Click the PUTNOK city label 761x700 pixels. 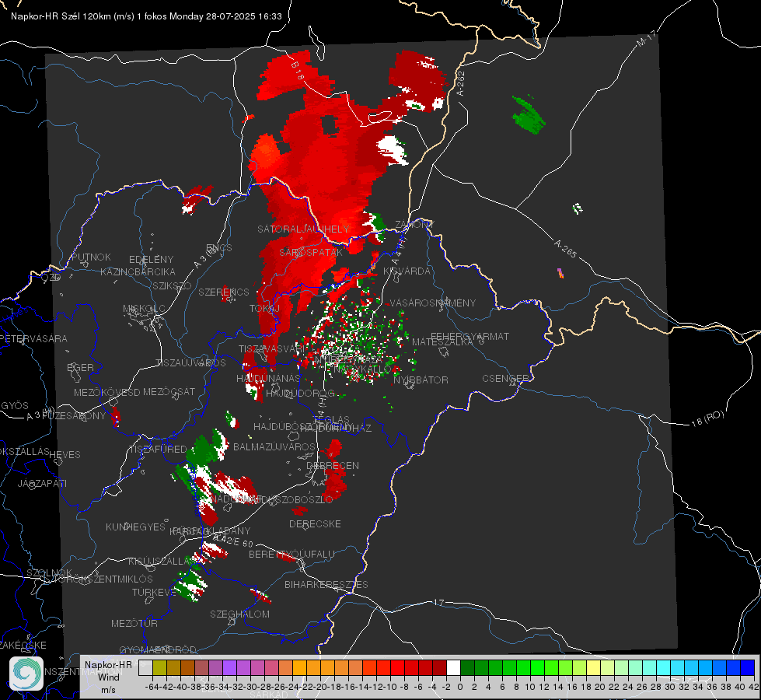(x=91, y=257)
